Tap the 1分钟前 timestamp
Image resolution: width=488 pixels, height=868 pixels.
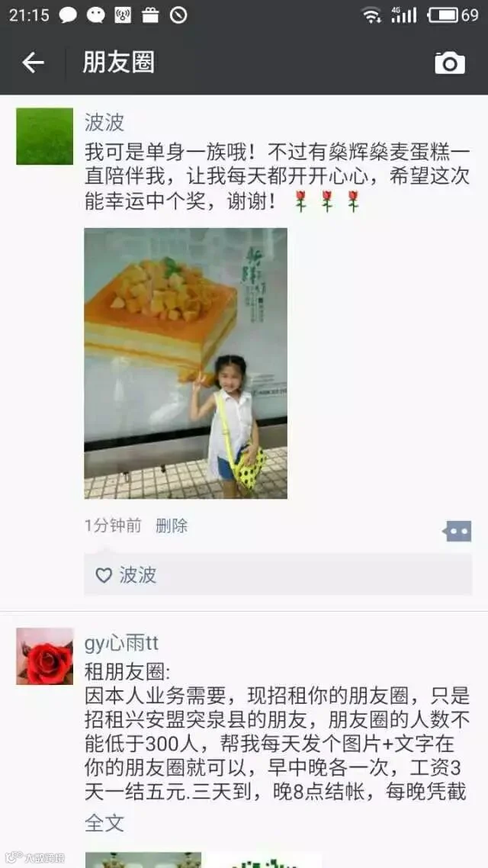[113, 526]
